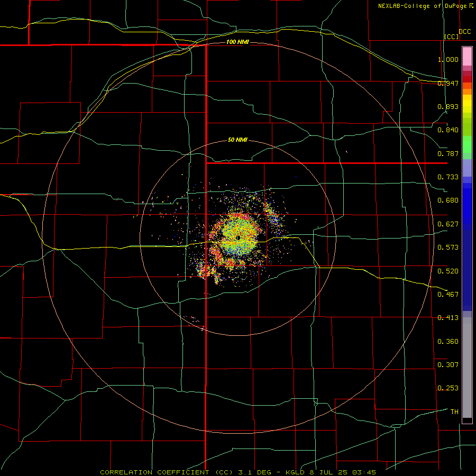Click the 0.307 scale value
The width and height of the screenshot is (476, 476).
(448, 365)
